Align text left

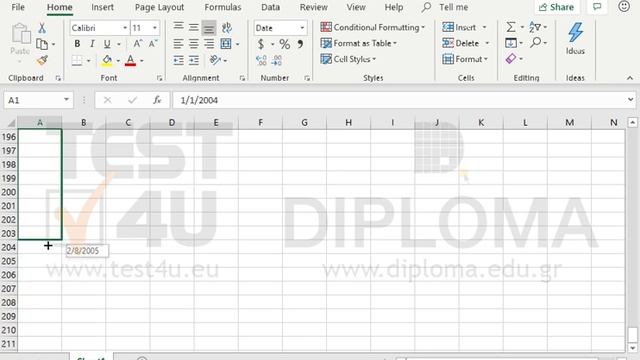pos(178,44)
